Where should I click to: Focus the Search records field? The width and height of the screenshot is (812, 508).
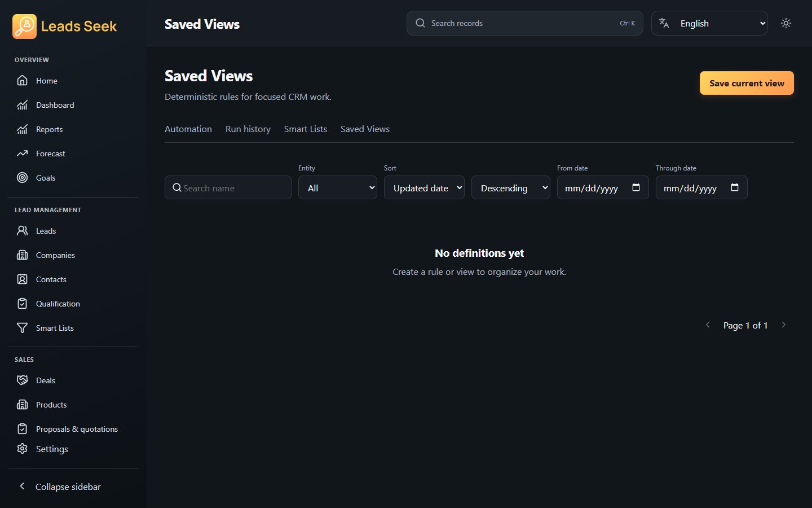(x=524, y=23)
